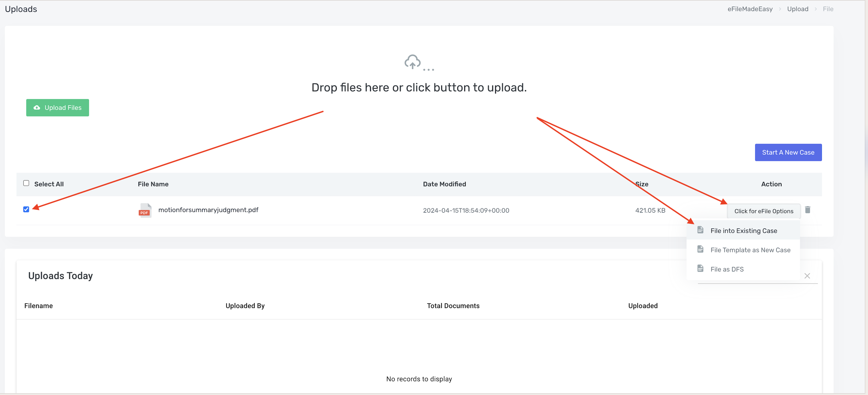868x395 pixels.
Task: Check the Select All checkbox
Action: pos(26,183)
